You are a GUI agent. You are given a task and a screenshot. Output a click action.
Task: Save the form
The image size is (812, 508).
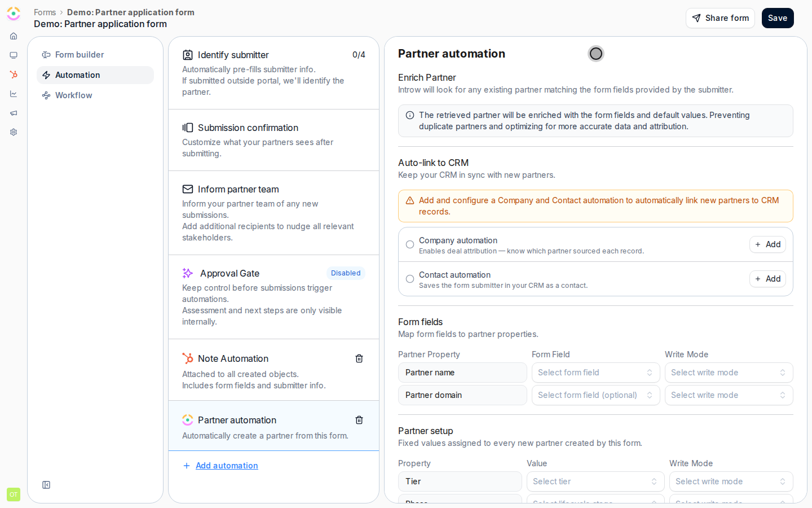[778, 18]
